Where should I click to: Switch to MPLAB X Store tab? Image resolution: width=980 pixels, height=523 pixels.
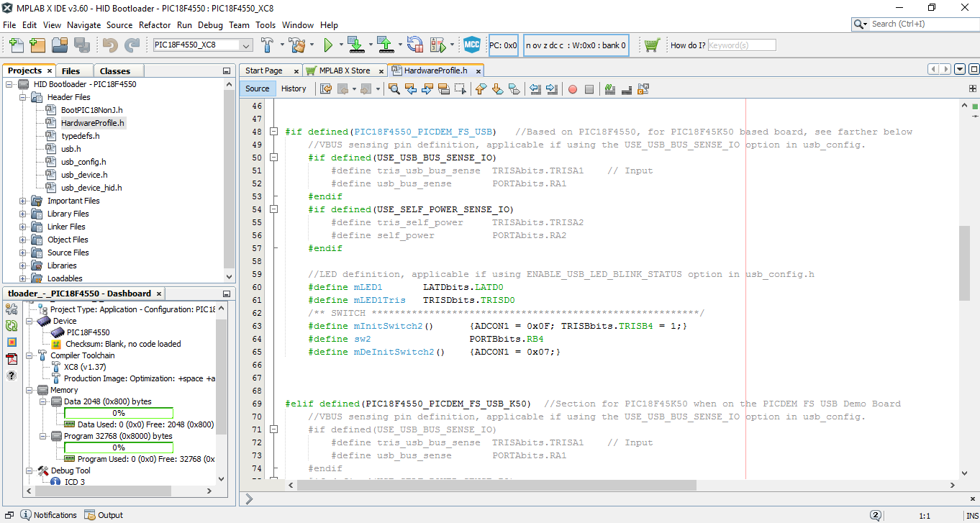point(345,71)
